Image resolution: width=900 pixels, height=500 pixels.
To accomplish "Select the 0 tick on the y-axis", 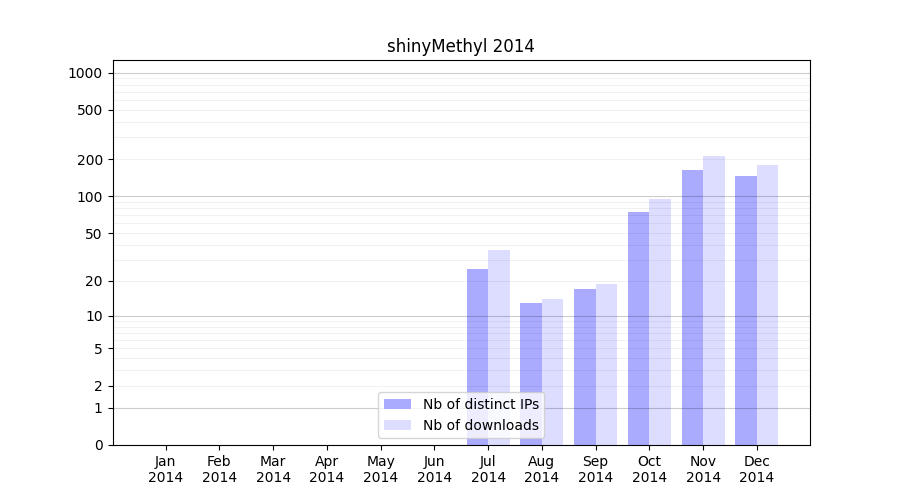I will 99,445.
